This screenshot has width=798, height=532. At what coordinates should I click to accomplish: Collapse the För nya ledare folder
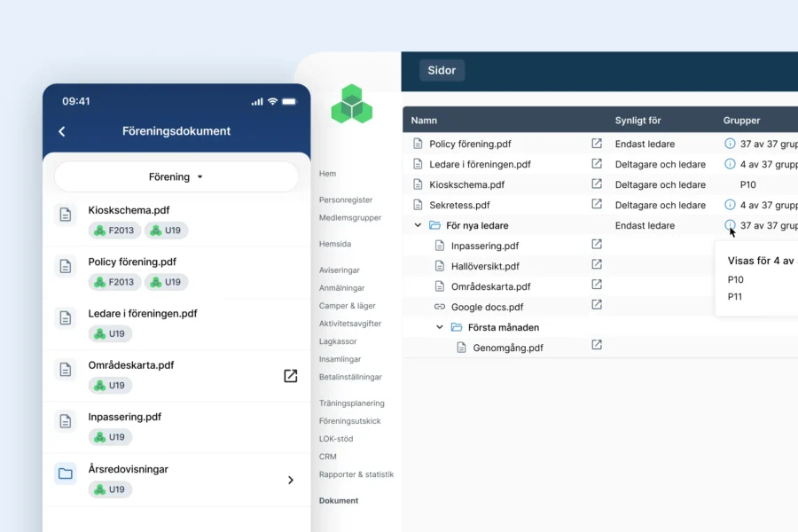pyautogui.click(x=418, y=226)
